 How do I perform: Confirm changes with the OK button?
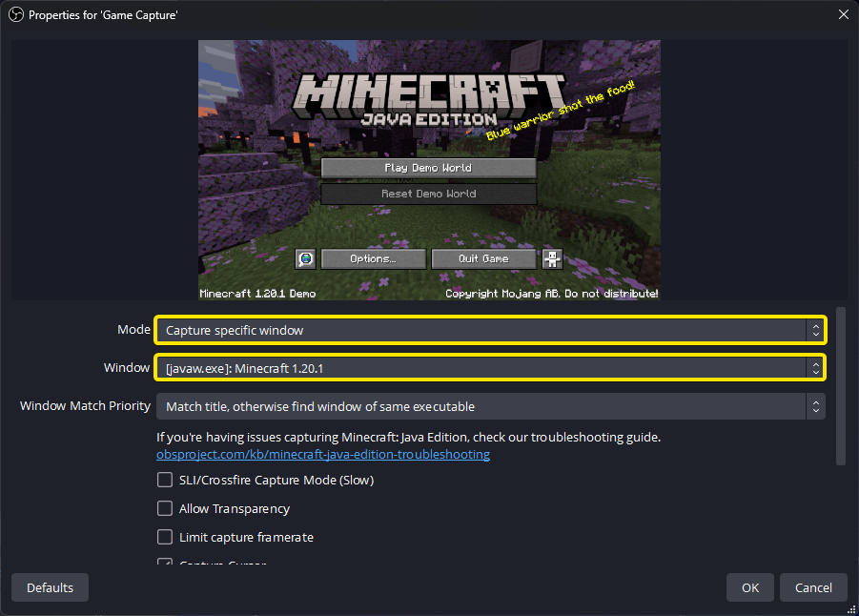[749, 586]
